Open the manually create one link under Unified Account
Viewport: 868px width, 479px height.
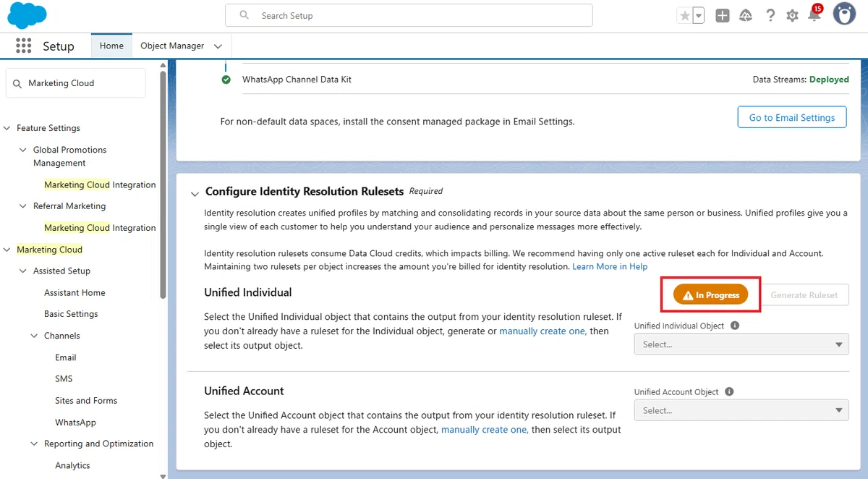pos(485,430)
